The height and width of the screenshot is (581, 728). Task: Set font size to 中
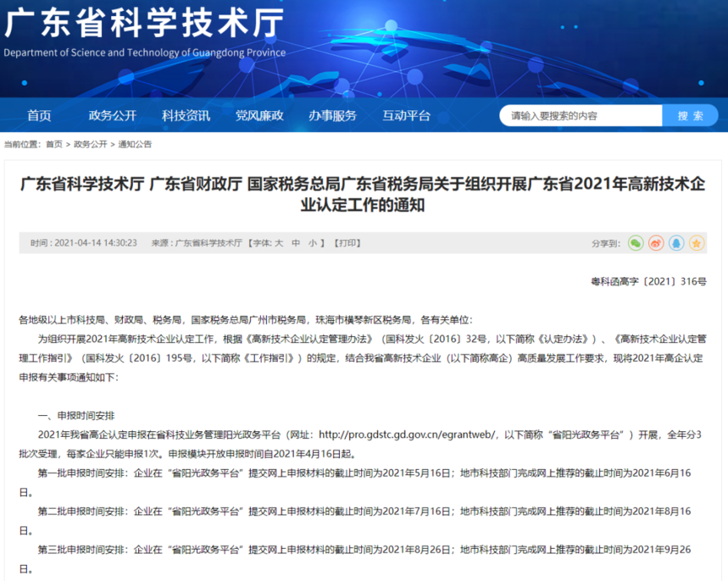point(296,243)
